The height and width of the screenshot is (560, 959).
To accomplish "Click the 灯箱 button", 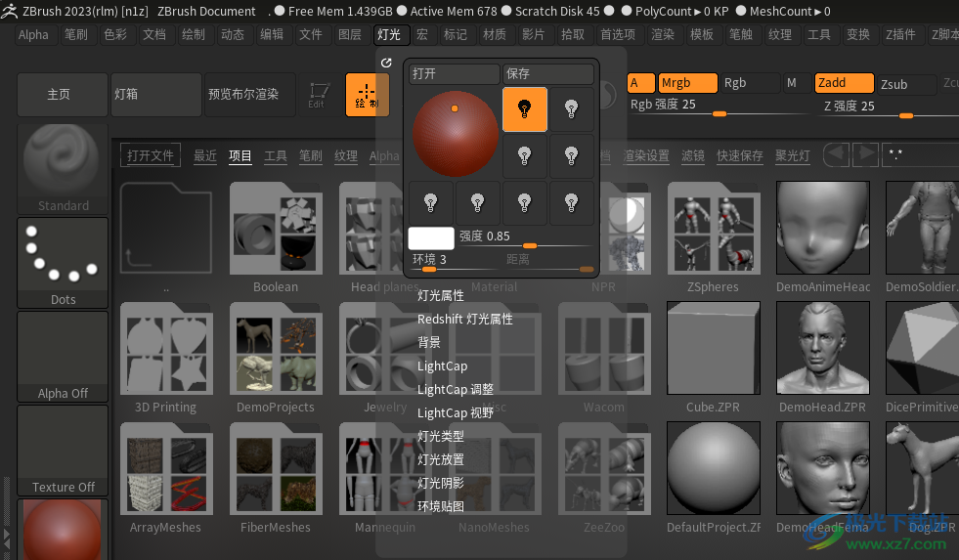I will point(156,94).
